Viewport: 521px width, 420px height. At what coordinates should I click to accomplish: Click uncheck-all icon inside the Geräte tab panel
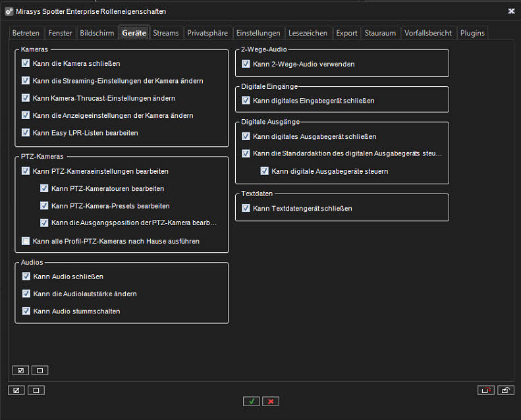(40, 370)
